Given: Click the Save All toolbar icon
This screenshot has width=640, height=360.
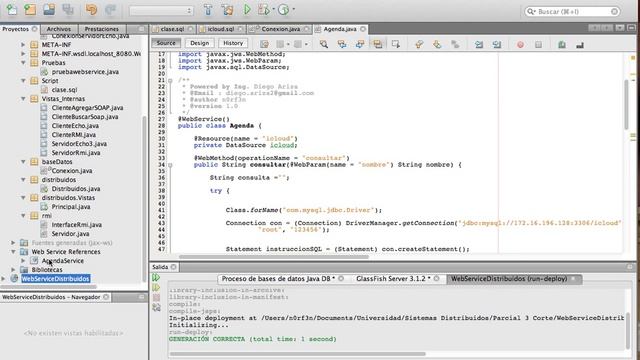Looking at the screenshot, I should tap(68, 9).
